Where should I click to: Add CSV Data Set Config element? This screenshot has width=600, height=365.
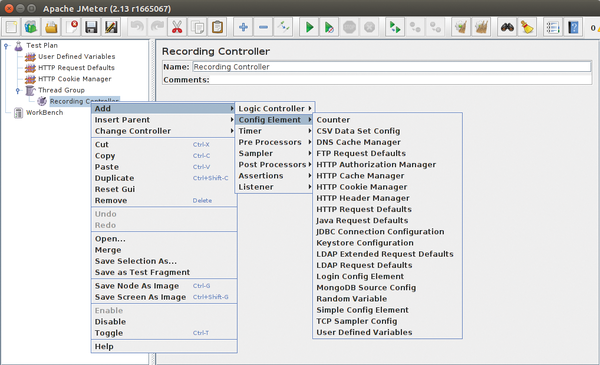coord(387,131)
